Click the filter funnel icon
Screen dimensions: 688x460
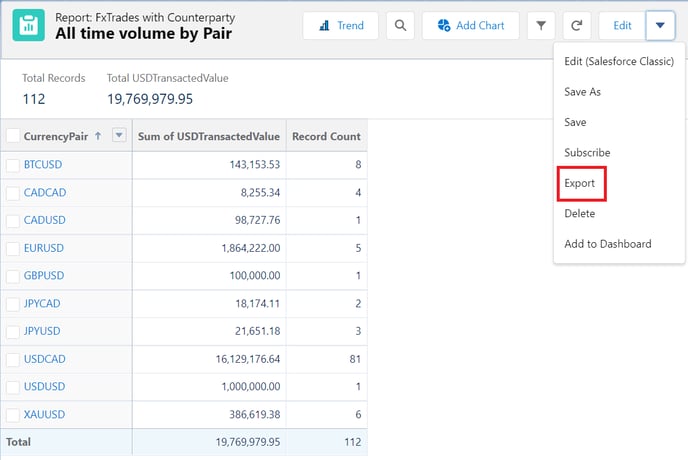pos(541,26)
